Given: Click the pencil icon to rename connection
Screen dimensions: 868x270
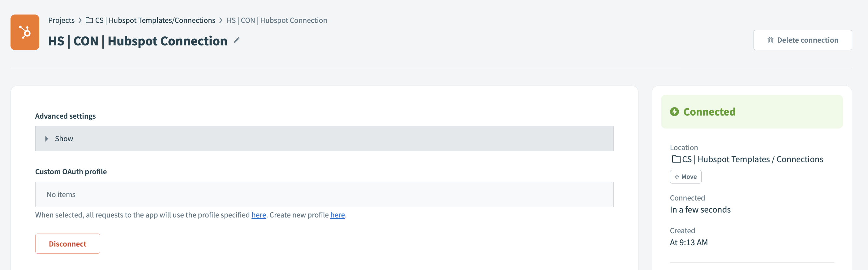Looking at the screenshot, I should tap(237, 40).
